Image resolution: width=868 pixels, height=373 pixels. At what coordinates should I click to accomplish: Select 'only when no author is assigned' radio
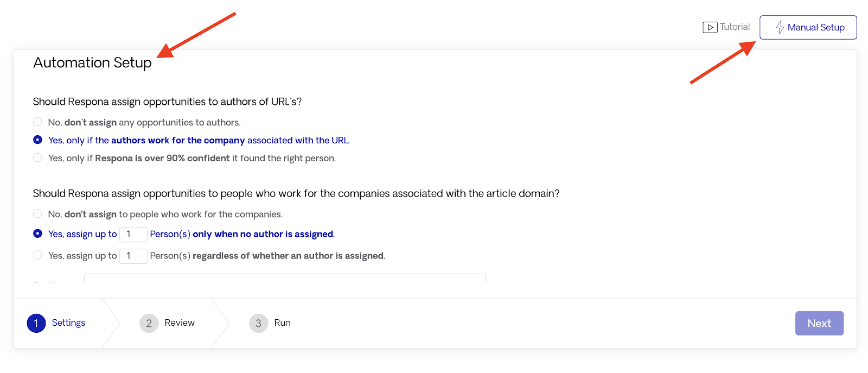(37, 233)
